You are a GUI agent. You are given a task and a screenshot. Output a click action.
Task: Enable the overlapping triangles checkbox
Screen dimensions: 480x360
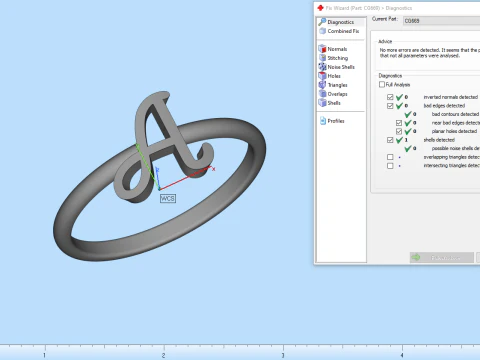click(x=390, y=157)
